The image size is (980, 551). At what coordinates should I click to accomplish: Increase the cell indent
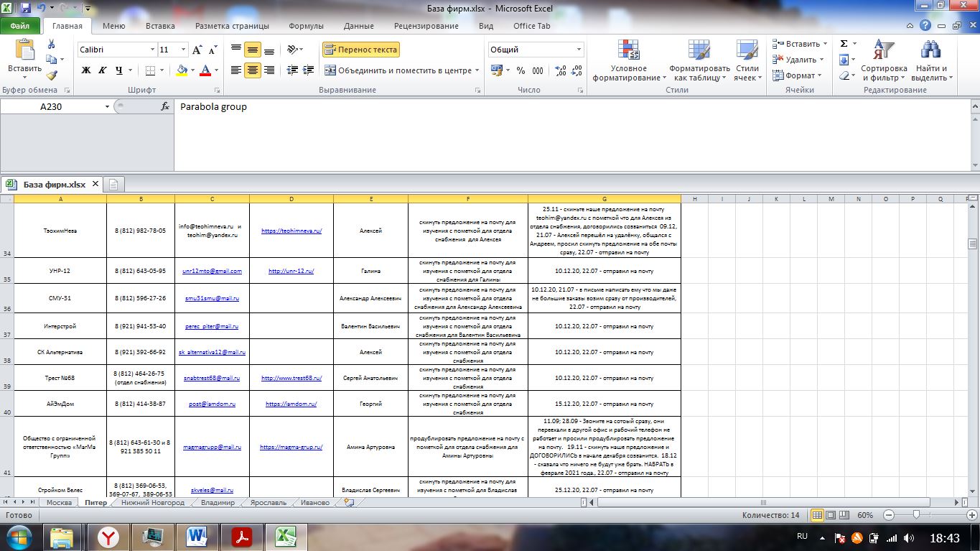[308, 70]
